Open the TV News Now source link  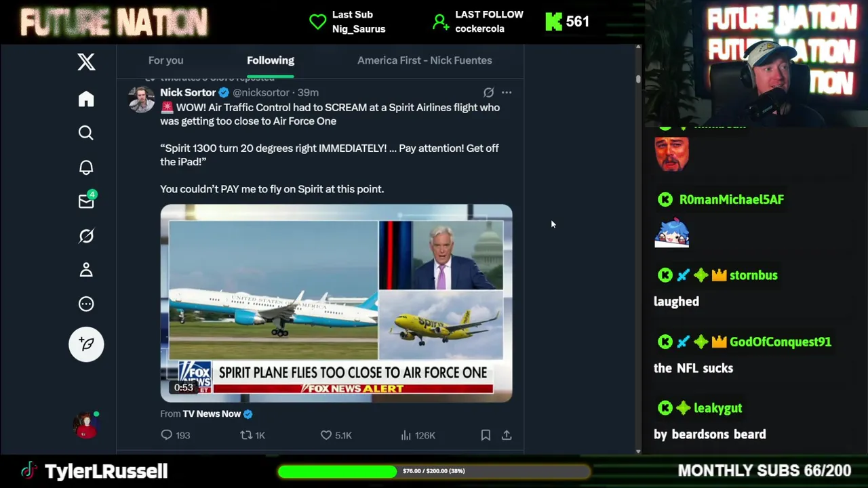212,413
